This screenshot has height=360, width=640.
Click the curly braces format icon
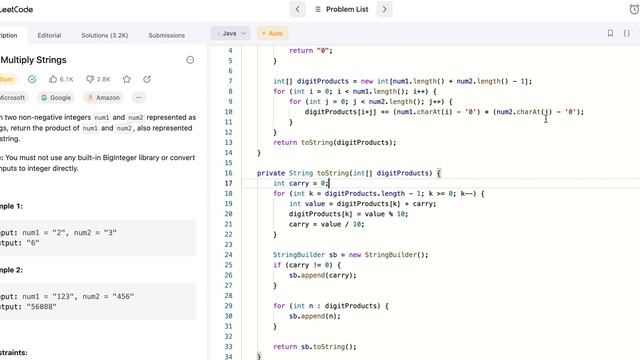tap(627, 33)
